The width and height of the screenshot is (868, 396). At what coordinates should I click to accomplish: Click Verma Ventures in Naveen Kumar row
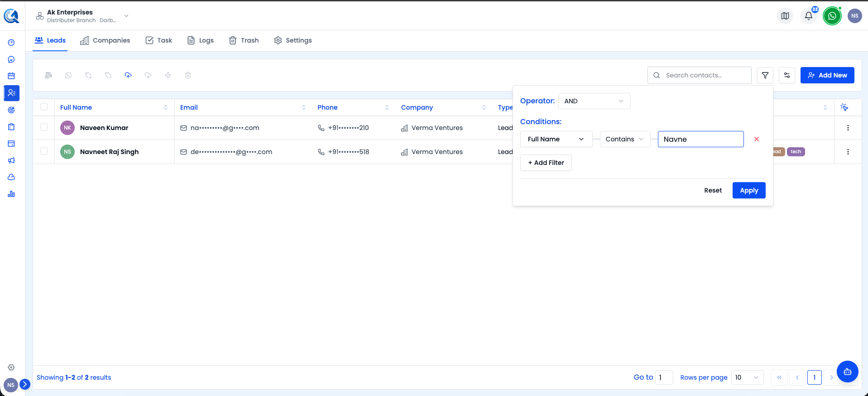point(437,128)
